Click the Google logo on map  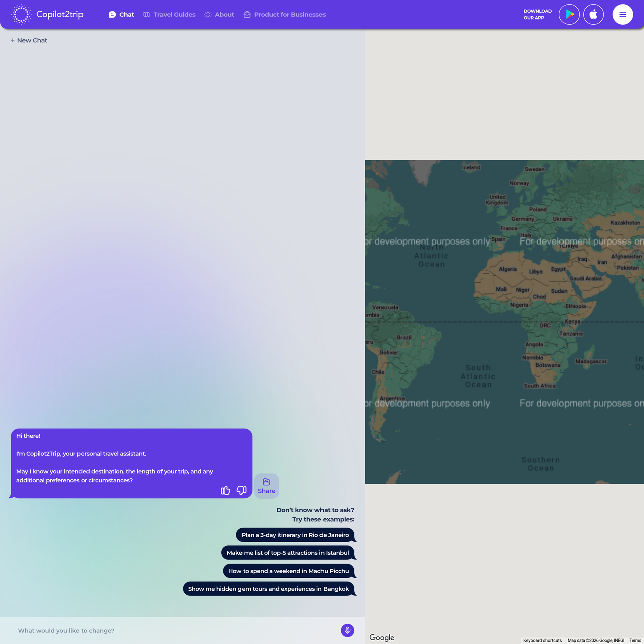[382, 637]
